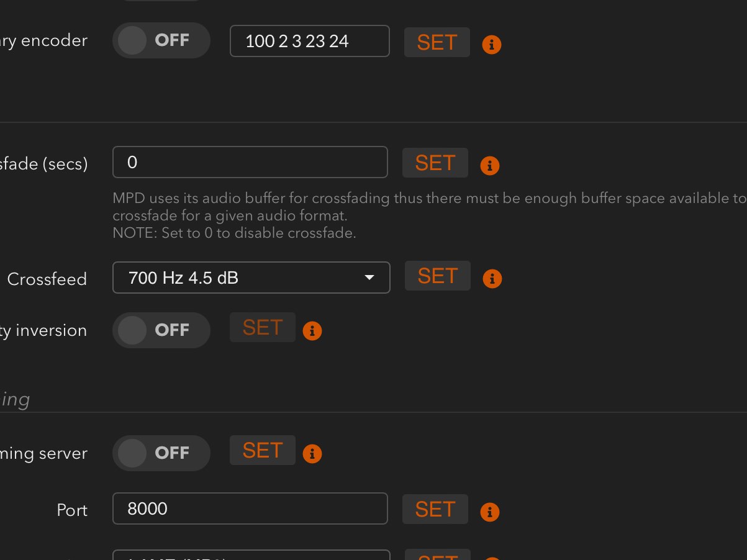Apply Port value with SET button
Screen dimensions: 747x560
pos(435,509)
